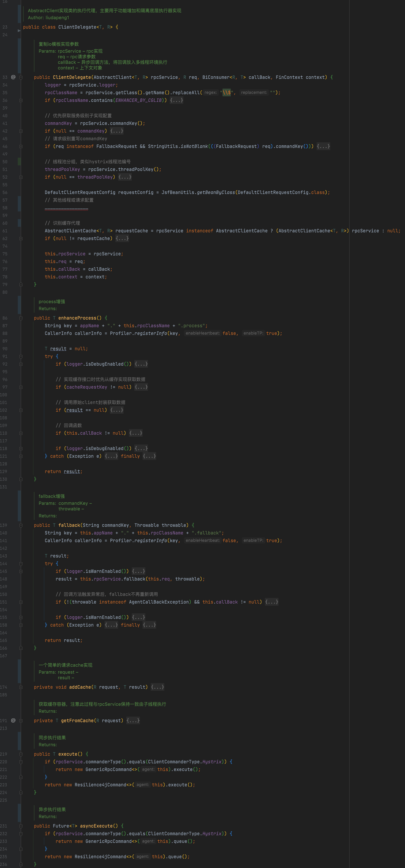Click the 'Author: liudapeng1' doc comment
This screenshot has width=405, height=868.
coord(48,17)
